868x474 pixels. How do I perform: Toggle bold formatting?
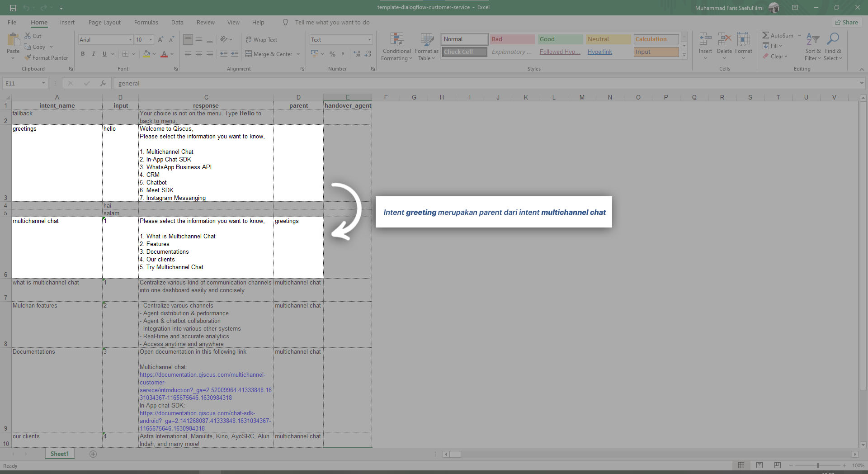(83, 54)
